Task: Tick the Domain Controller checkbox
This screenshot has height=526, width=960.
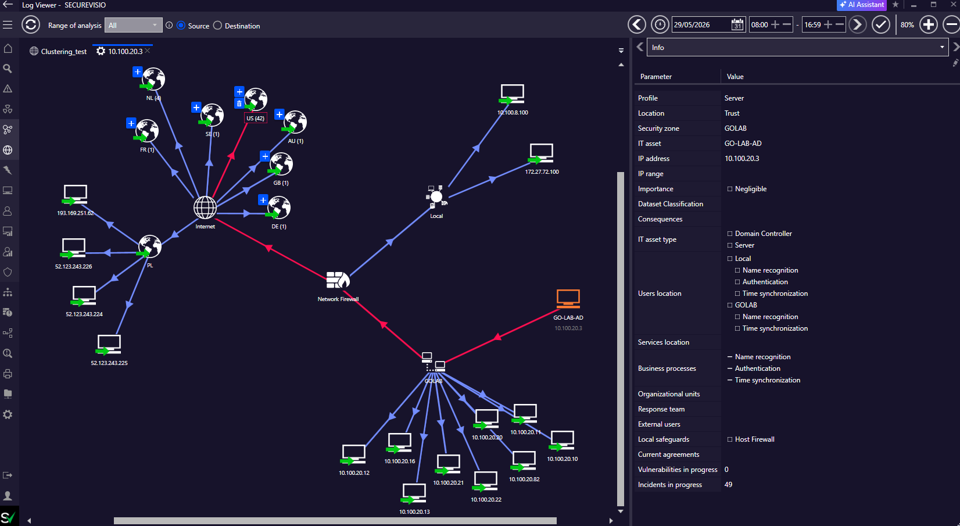Action: (x=730, y=234)
